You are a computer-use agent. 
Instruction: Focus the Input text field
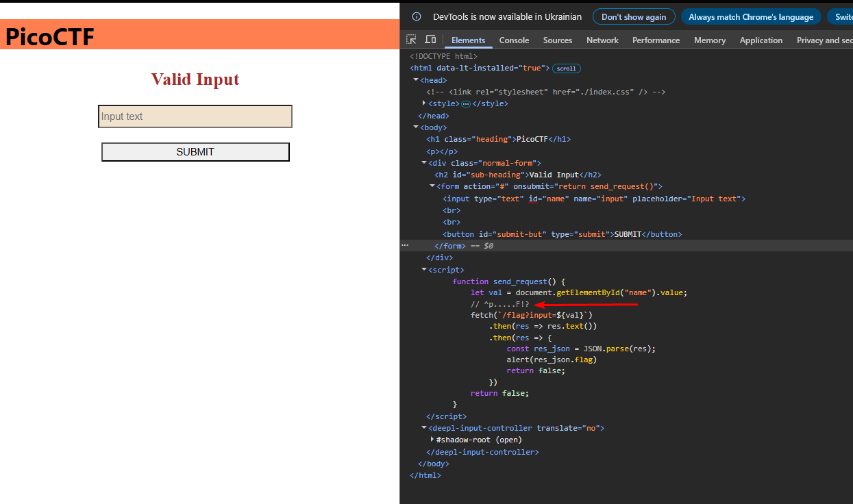click(x=195, y=116)
